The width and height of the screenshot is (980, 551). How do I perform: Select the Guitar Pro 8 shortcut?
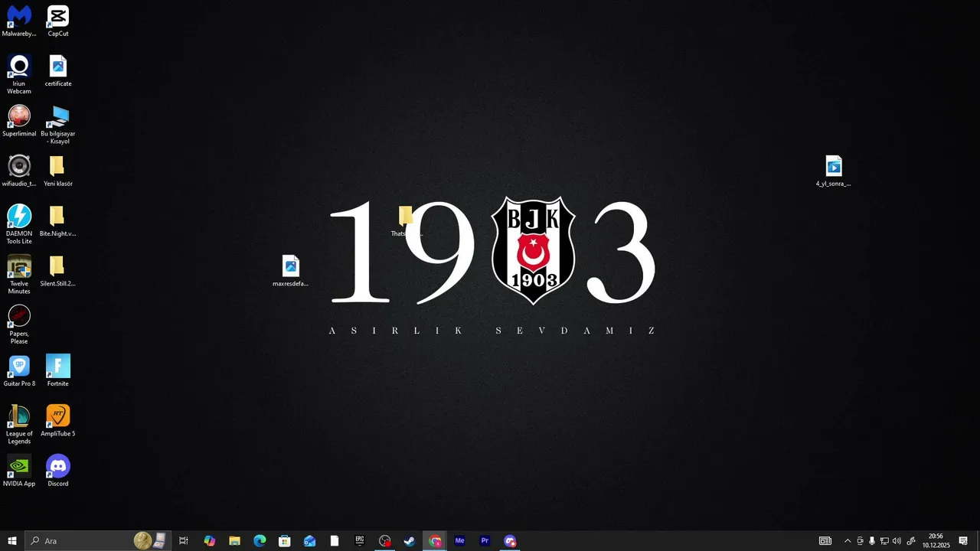click(x=19, y=371)
